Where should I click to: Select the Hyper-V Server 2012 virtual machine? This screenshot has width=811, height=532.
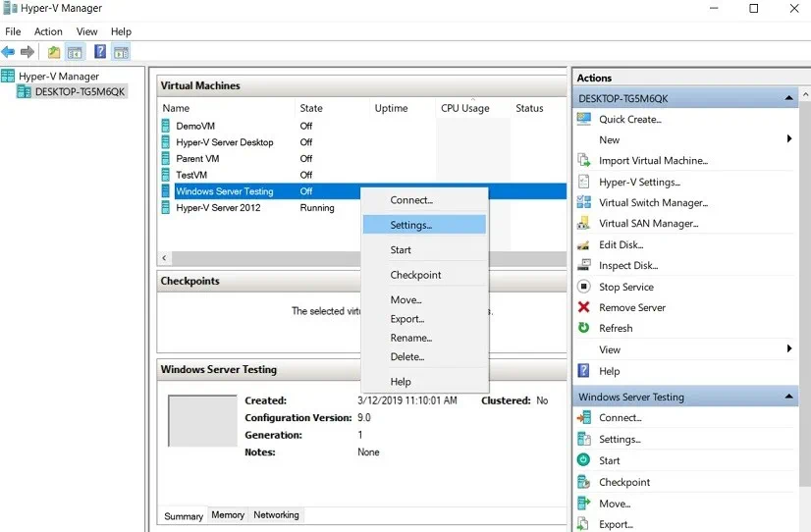point(218,208)
